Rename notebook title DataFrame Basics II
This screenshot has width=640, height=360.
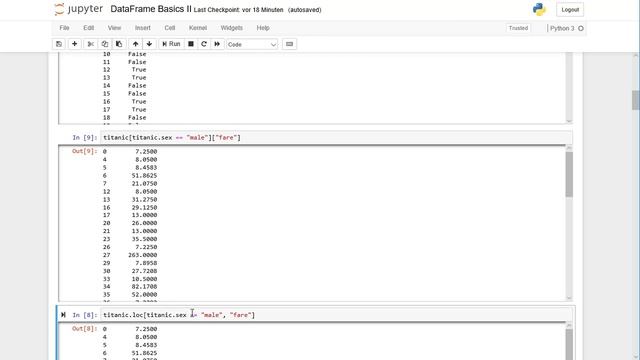tap(151, 9)
